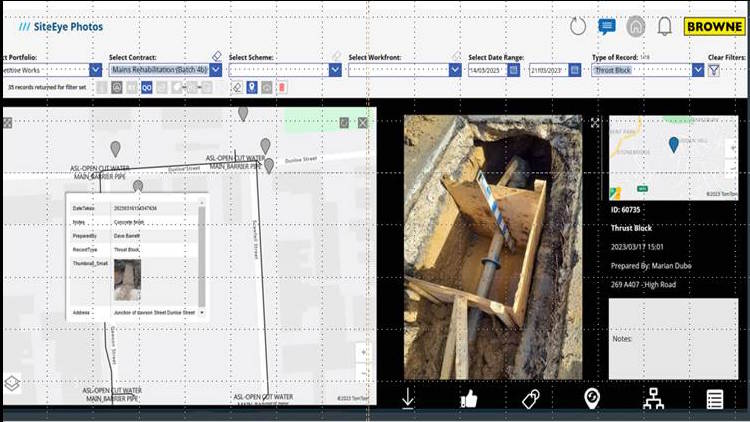
Task: Click the map location pin icon
Action: click(592, 399)
